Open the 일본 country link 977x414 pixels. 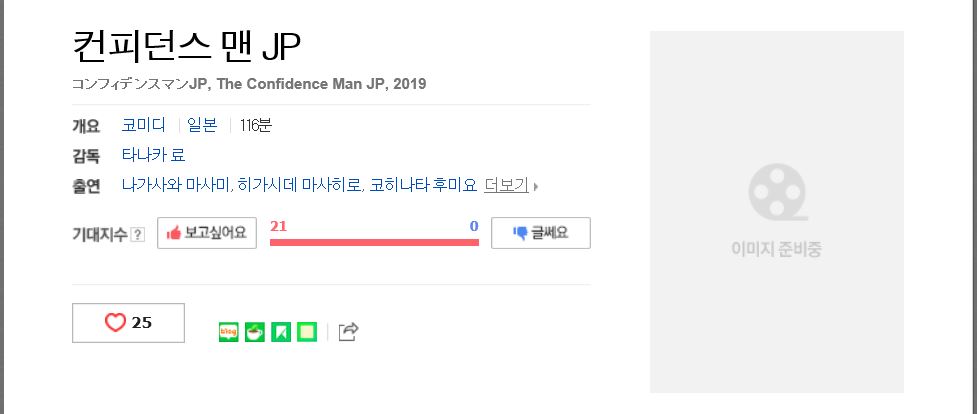[203, 125]
